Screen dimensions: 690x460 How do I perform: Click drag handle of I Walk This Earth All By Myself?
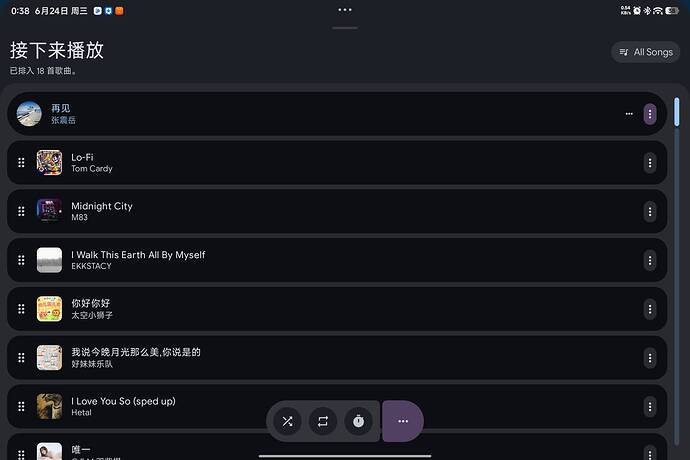(21, 261)
